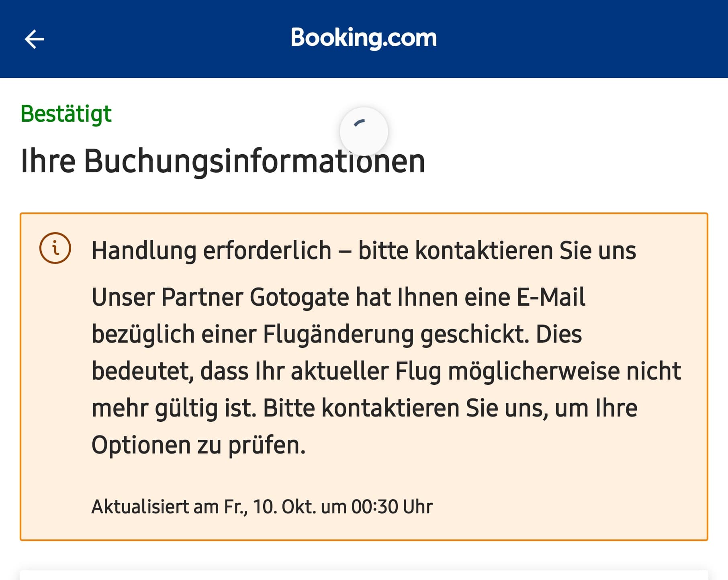Screen dimensions: 728x580
Task: Tap "Optionen zu prüfen" in the alert message
Action: tap(198, 445)
